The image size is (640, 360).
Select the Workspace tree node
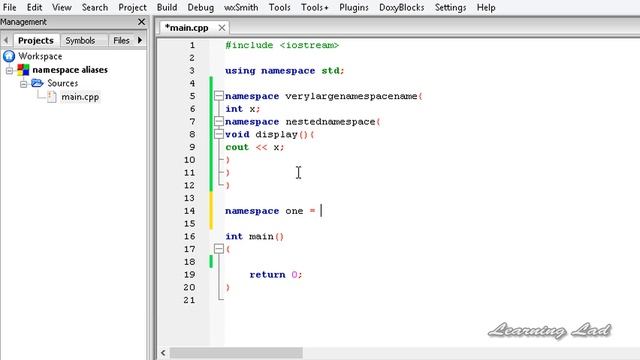[40, 56]
